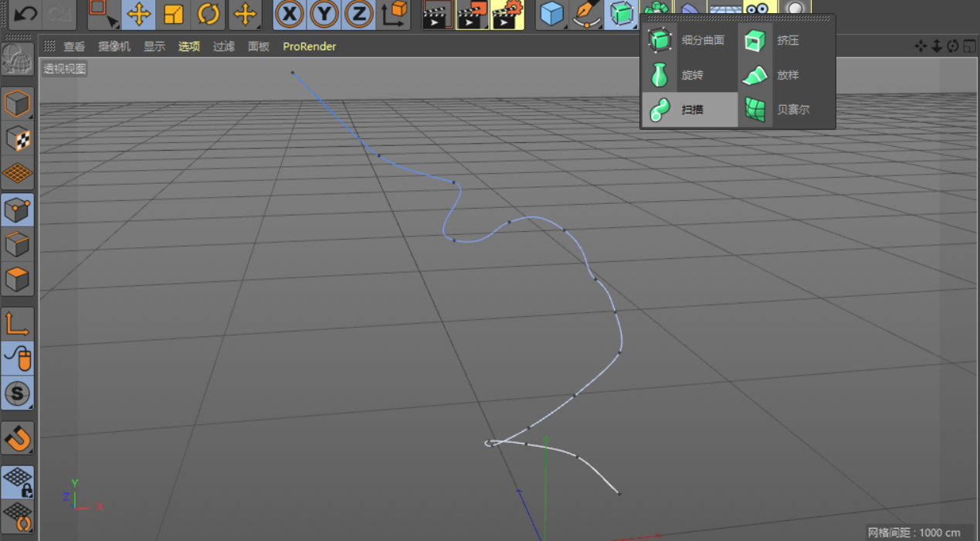Open the 过滤 viewport menu
Image resolution: width=980 pixels, height=541 pixels.
pos(224,46)
